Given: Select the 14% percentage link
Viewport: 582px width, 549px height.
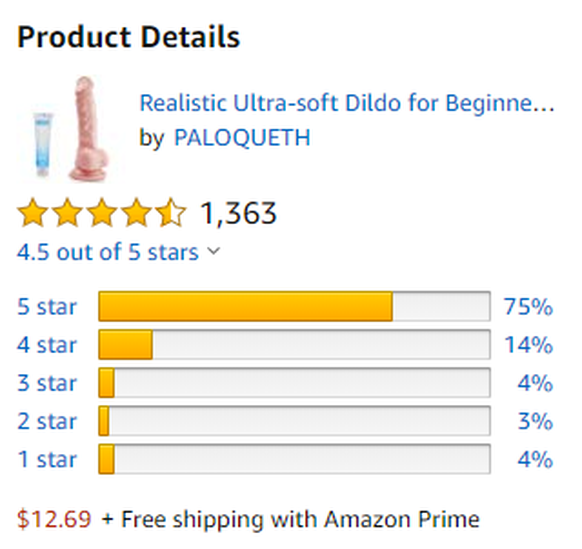Looking at the screenshot, I should click(x=529, y=345).
